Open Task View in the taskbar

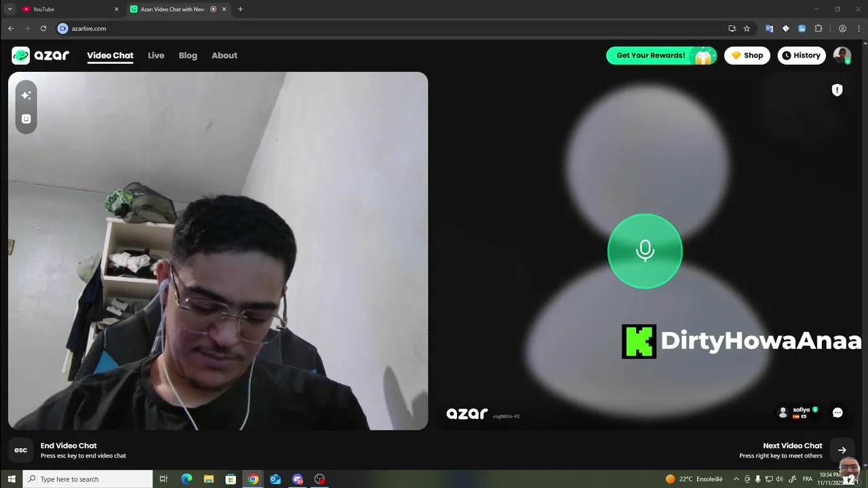click(x=163, y=479)
